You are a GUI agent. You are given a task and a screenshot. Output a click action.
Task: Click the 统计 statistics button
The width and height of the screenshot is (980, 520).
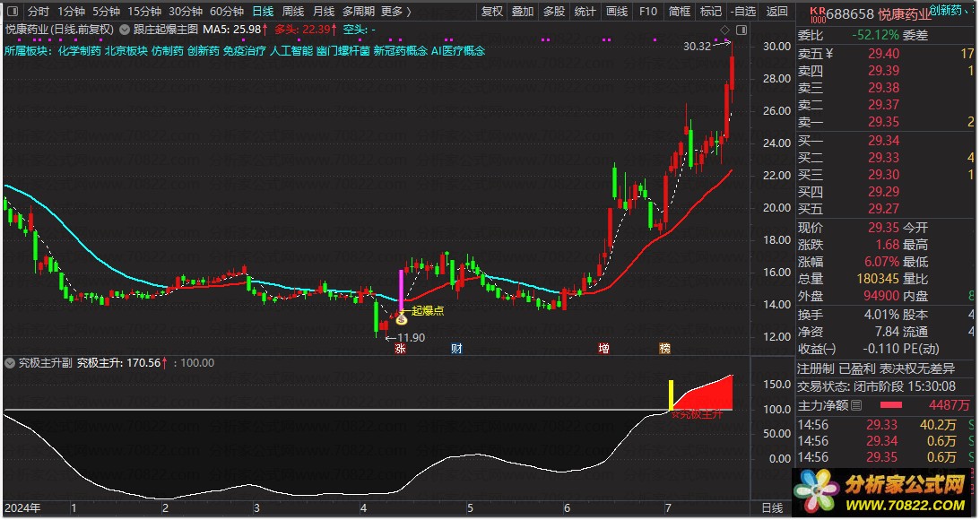tap(585, 12)
